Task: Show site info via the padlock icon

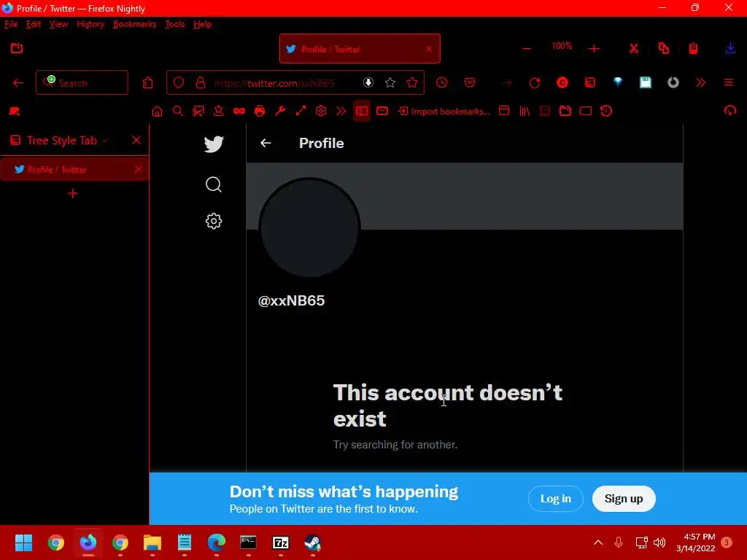Action: click(x=201, y=83)
